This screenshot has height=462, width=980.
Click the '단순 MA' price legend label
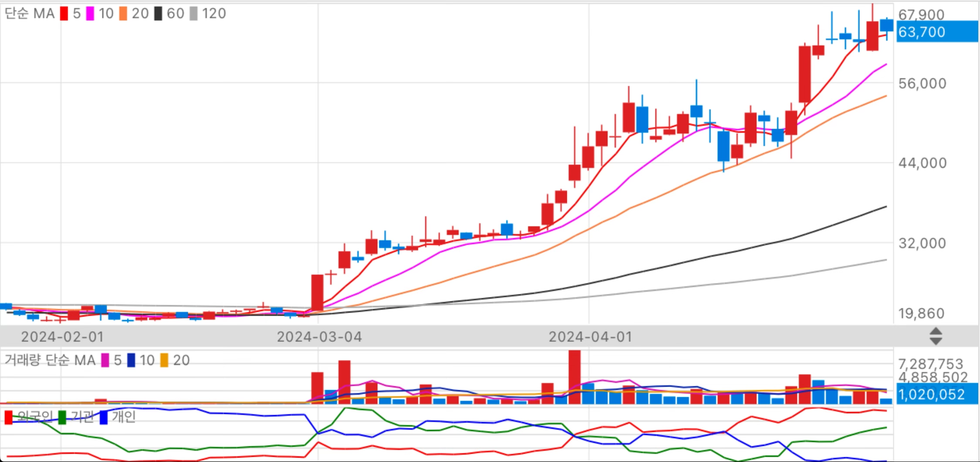[x=30, y=13]
